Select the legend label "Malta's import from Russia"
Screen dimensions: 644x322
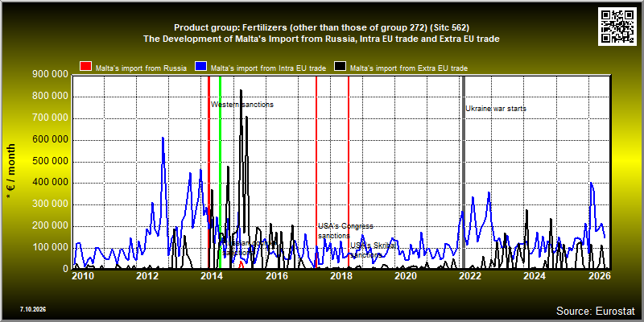coord(142,68)
